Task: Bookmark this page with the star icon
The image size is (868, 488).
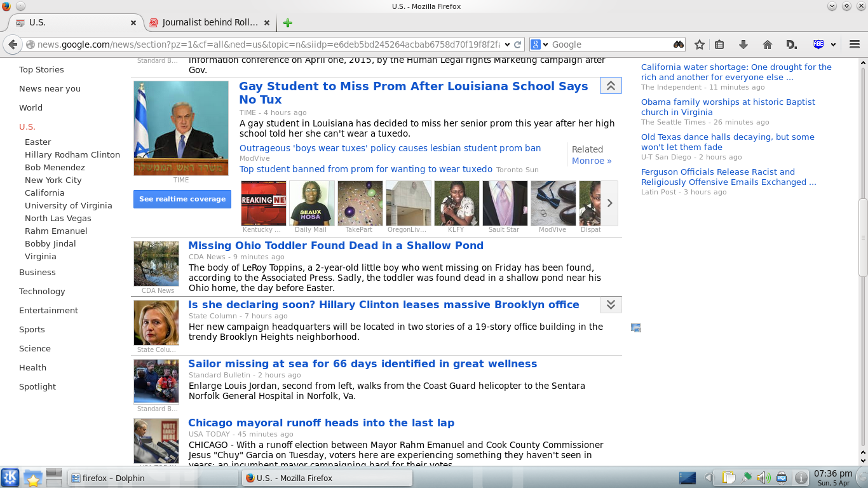Action: [x=700, y=44]
